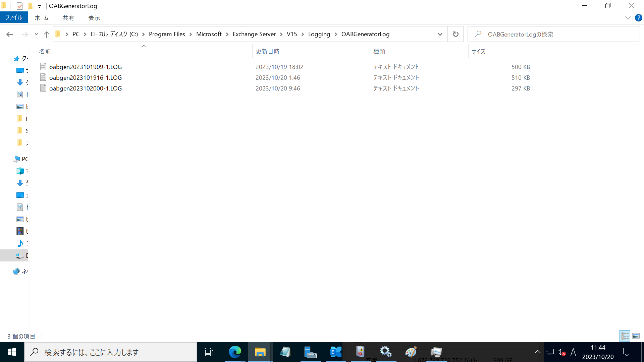This screenshot has height=362, width=644.
Task: Click the Forward navigation arrow
Action: tap(25, 34)
